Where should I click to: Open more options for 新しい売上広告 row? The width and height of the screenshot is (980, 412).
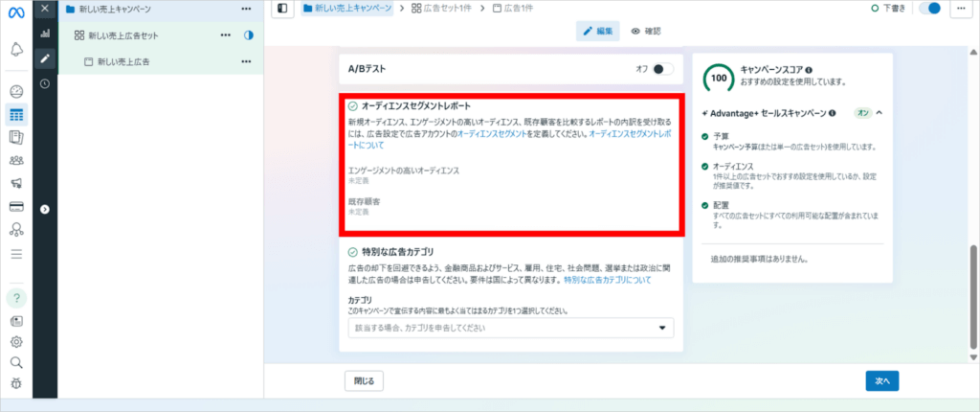[x=246, y=61]
